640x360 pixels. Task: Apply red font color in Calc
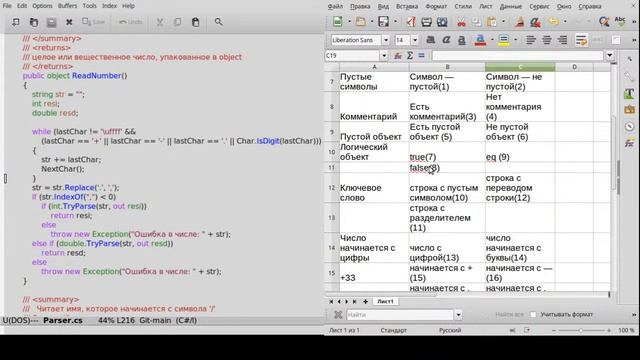click(x=480, y=40)
